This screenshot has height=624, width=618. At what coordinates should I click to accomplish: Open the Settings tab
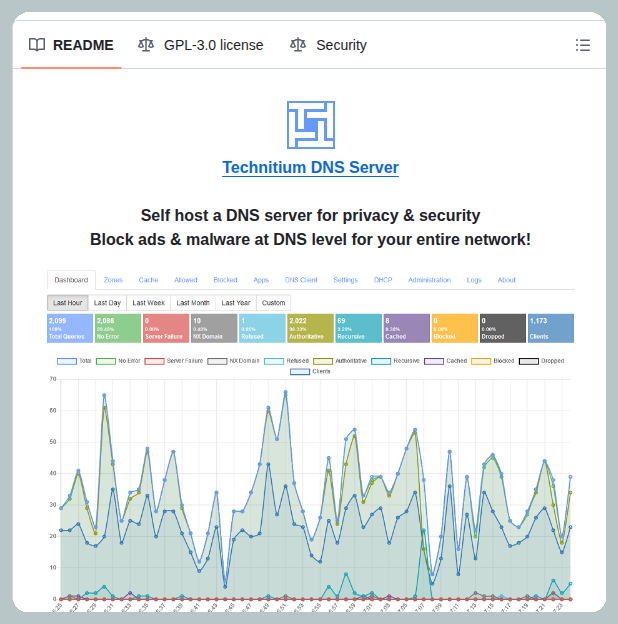pyautogui.click(x=345, y=280)
